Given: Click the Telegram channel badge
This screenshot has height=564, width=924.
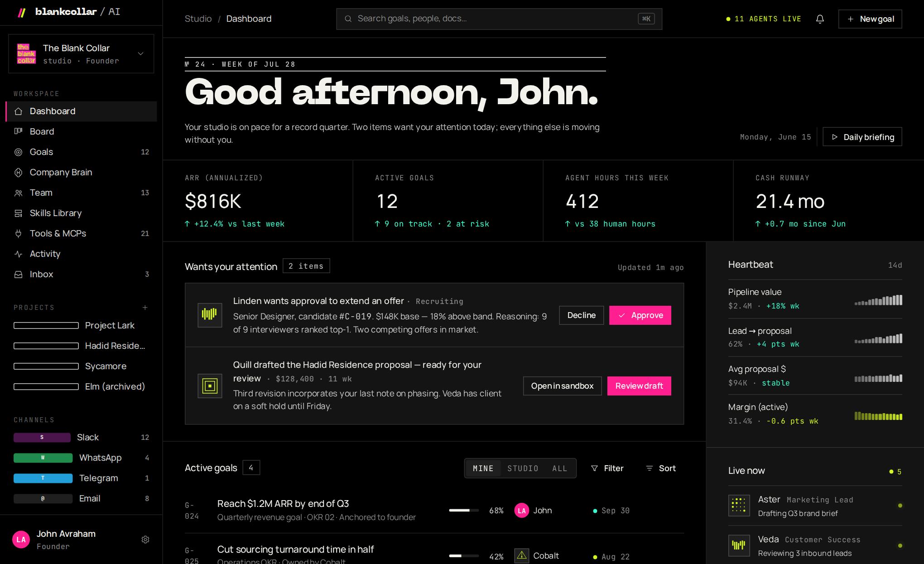Looking at the screenshot, I should click(x=43, y=478).
